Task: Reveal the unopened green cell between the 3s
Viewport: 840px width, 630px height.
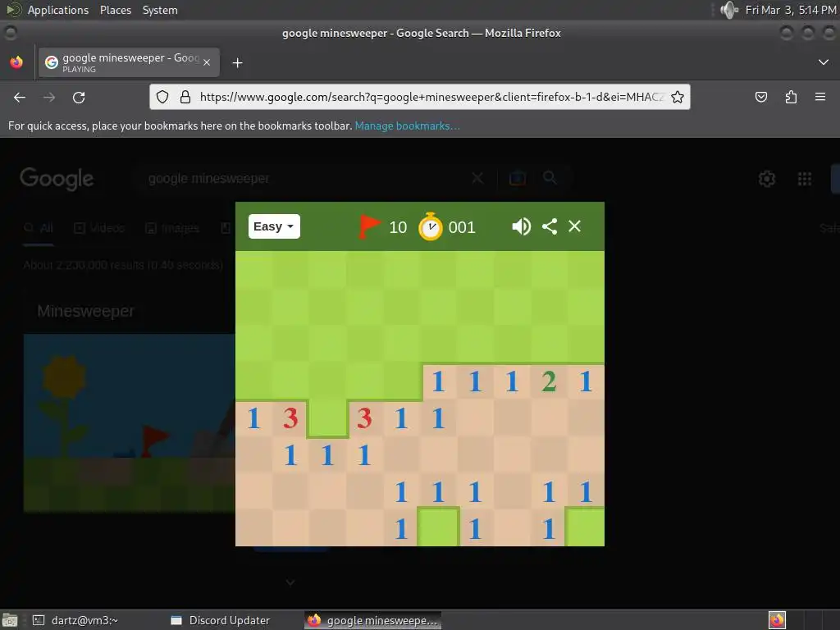Action: coord(327,418)
